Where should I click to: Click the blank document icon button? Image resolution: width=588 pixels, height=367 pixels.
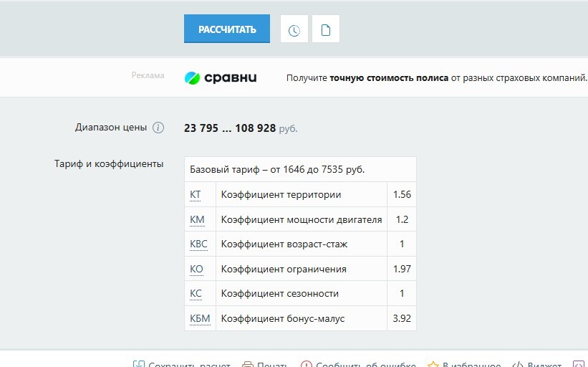(x=326, y=30)
